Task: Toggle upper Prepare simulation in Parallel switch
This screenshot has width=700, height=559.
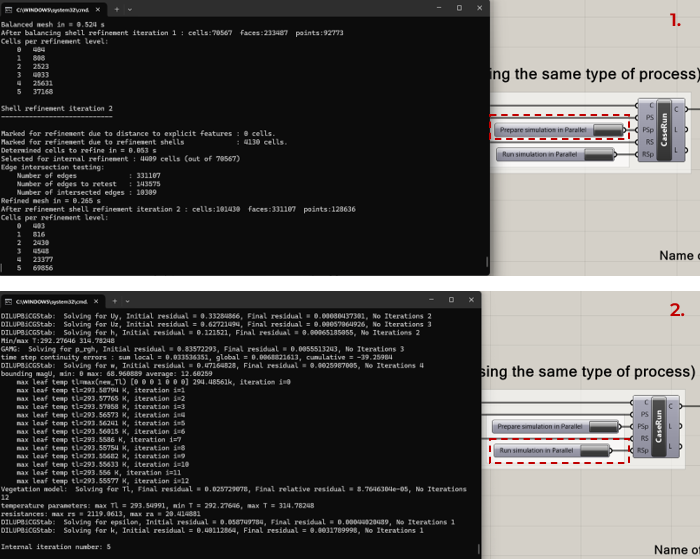Action: 607,130
